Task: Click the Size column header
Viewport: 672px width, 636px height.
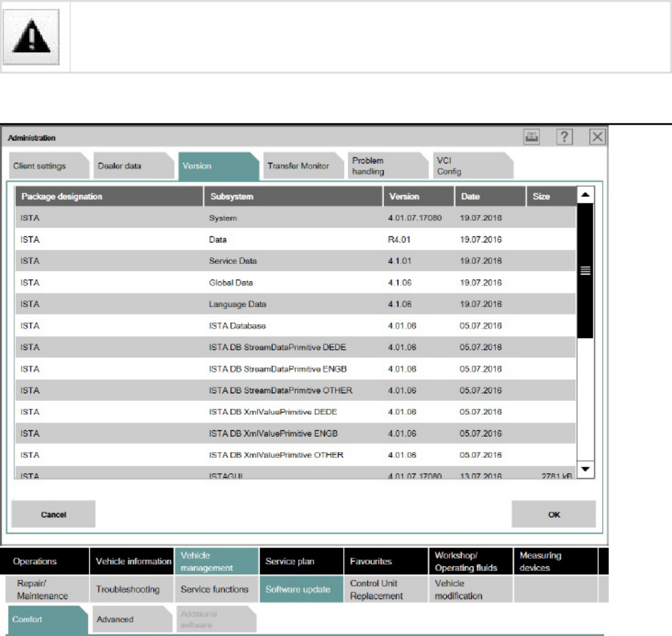Action: [x=551, y=196]
